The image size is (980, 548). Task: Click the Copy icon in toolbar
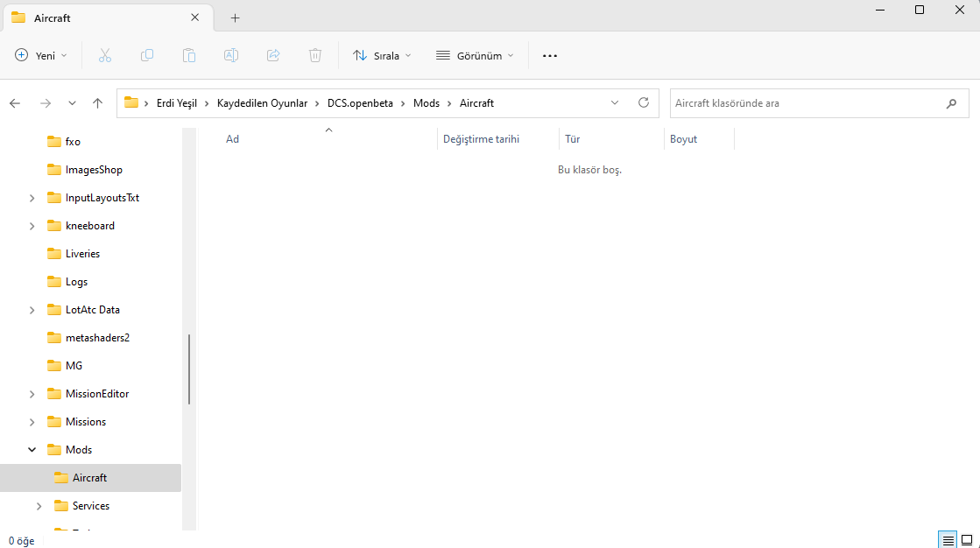(147, 56)
